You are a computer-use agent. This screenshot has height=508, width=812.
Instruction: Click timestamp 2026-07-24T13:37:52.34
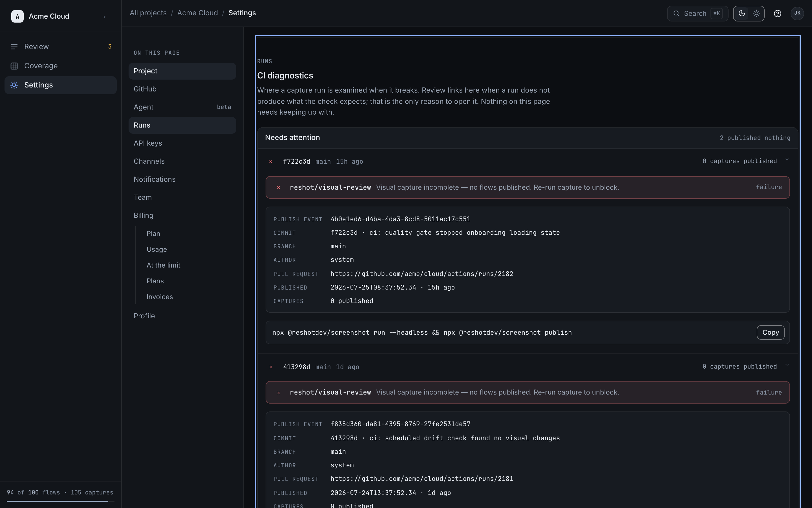(373, 493)
